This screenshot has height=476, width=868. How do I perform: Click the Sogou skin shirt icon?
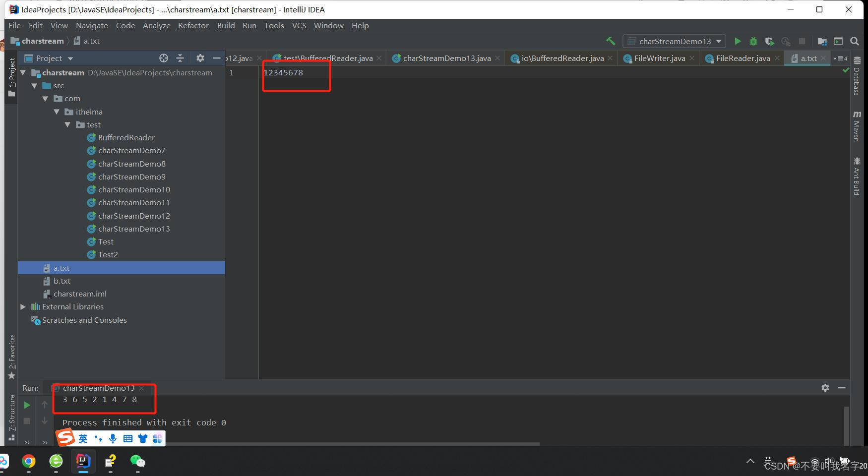coord(143,438)
